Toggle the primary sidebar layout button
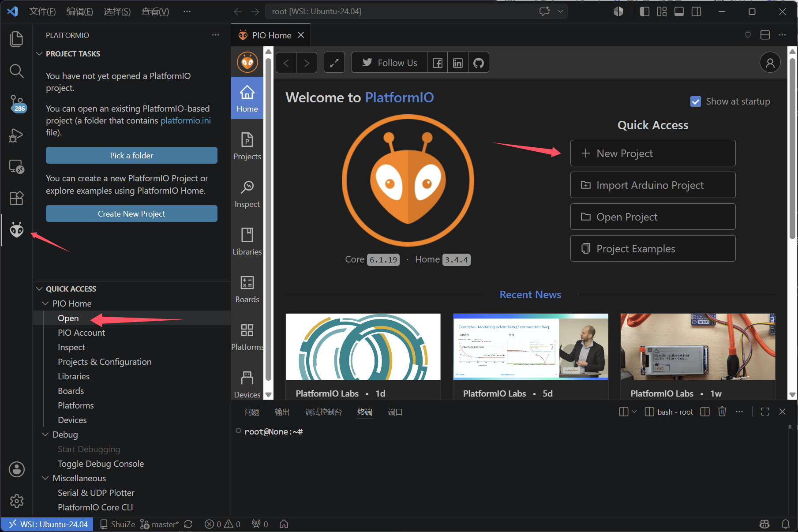Viewport: 798px width, 532px height. pos(644,11)
